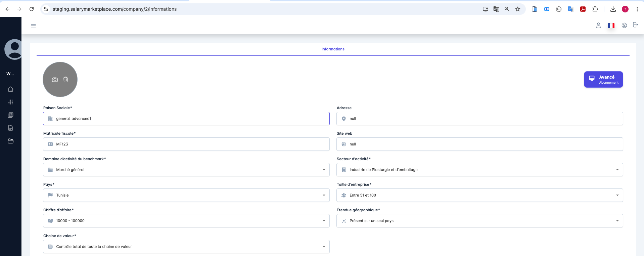
Task: Select the Informations tab
Action: (x=333, y=49)
